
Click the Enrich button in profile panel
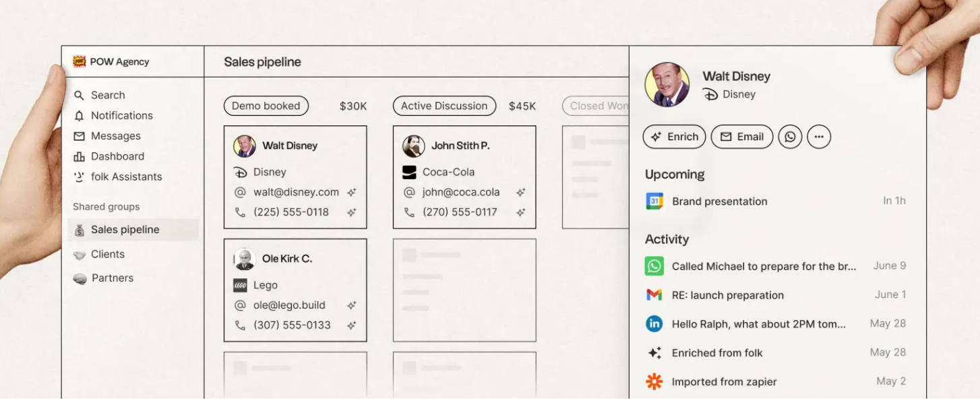tap(675, 137)
